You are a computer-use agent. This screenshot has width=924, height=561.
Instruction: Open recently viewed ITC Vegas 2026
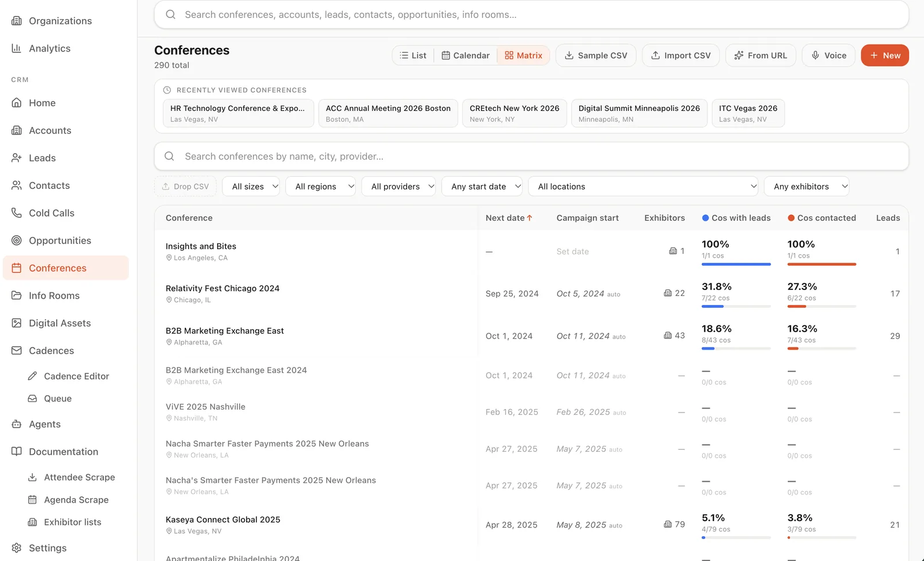[x=748, y=113]
